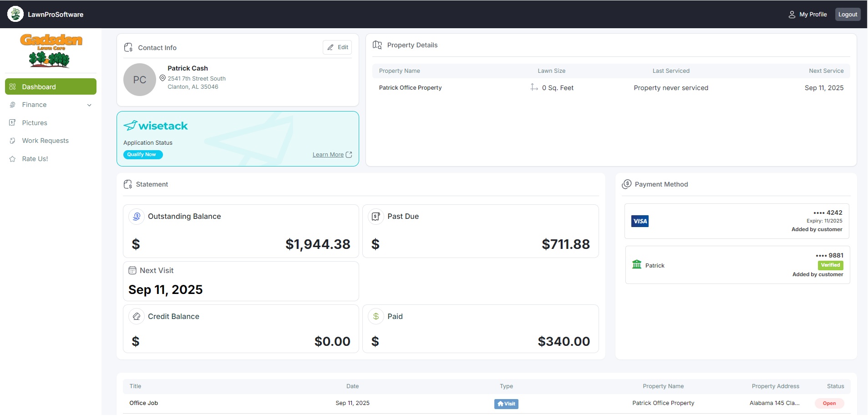The height and width of the screenshot is (420, 868).
Task: Click the Verified badge on bank account
Action: [x=830, y=265]
